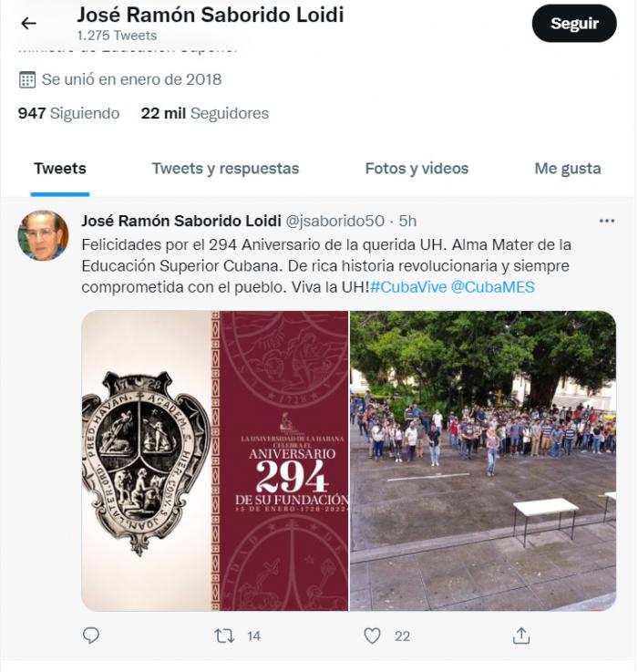The image size is (638, 672).
Task: Visit the @CubaMES mention link
Action: (493, 286)
